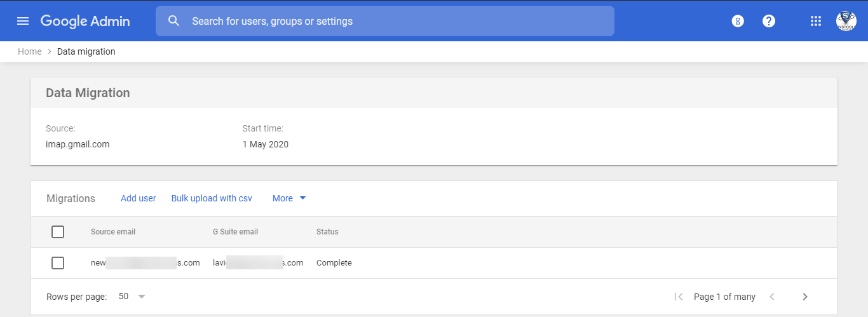Viewport: 868px width, 317px height.
Task: Click the Source email column header
Action: (113, 232)
